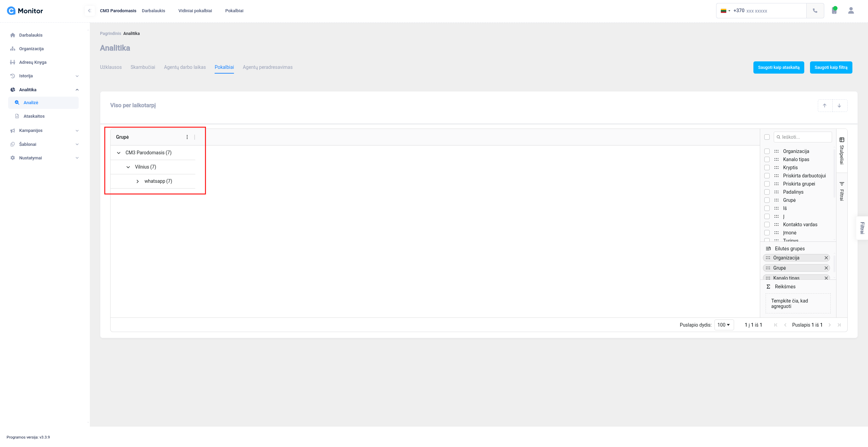Move panel up with the up arrow
Image resolution: width=868 pixels, height=447 pixels.
point(825,105)
